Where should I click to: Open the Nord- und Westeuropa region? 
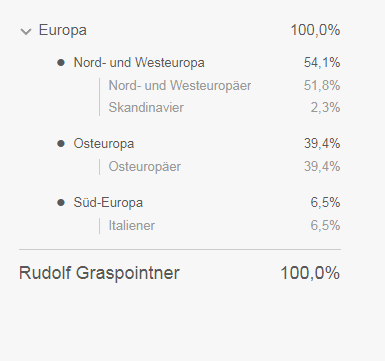139,63
